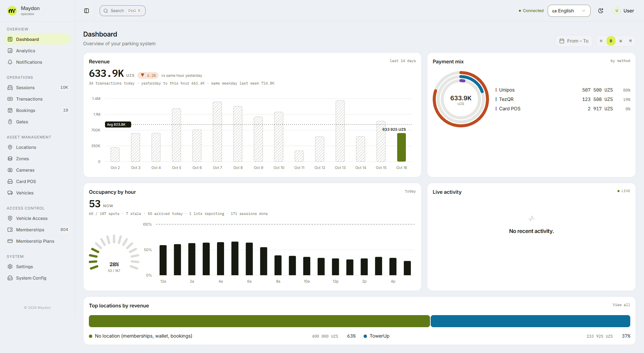Click the TezQR payment method row

[563, 99]
